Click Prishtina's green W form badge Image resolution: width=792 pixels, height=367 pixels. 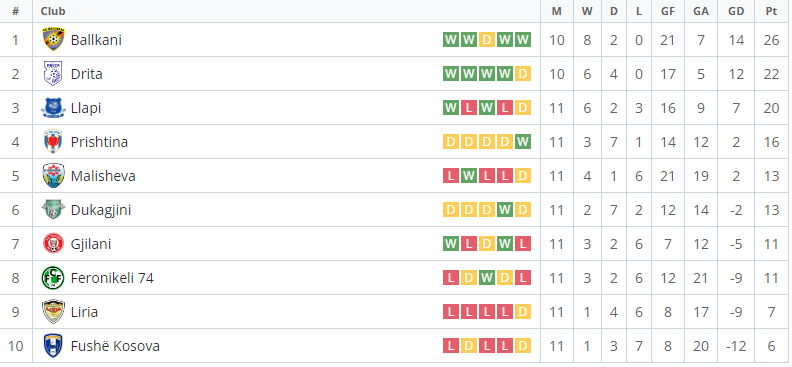pos(523,142)
